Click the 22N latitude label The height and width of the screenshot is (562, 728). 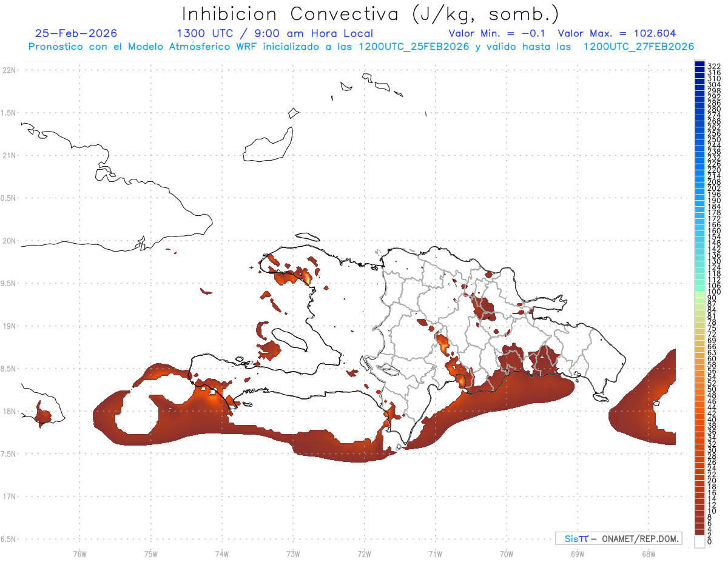(8, 70)
